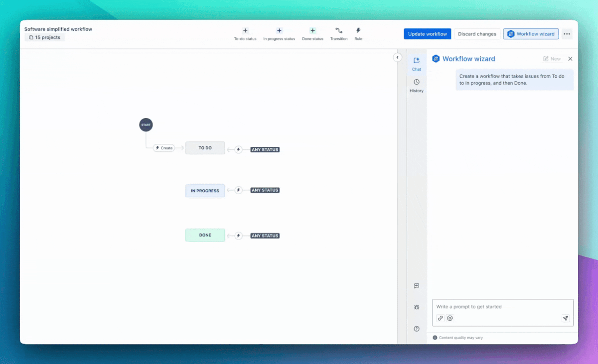This screenshot has width=598, height=364.
Task: Open wizard settings via the gear icon
Action: pos(417,307)
